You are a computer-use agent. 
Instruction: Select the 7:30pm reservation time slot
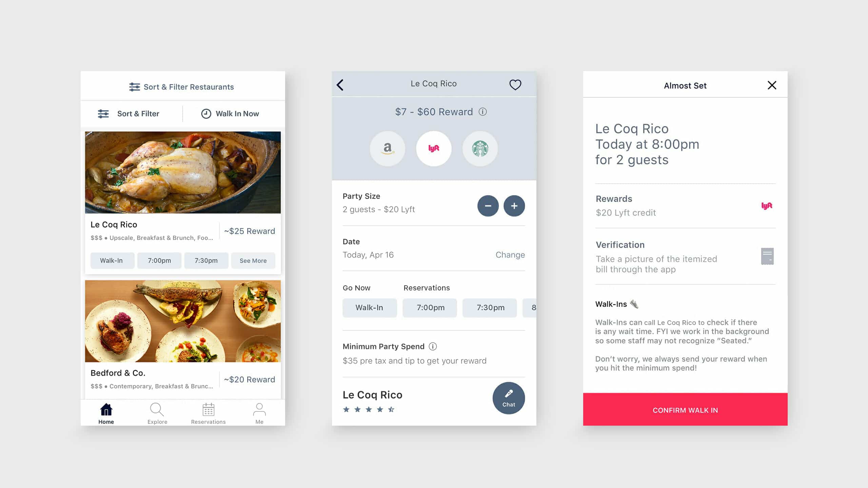490,307
